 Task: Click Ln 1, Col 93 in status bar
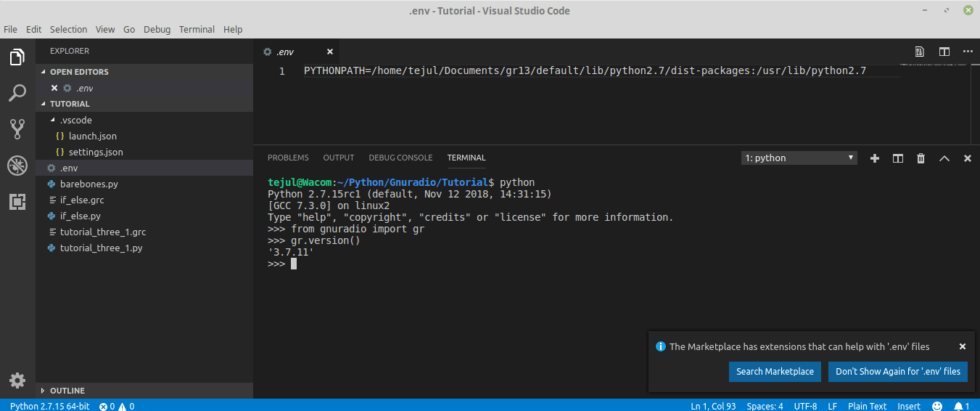point(713,406)
